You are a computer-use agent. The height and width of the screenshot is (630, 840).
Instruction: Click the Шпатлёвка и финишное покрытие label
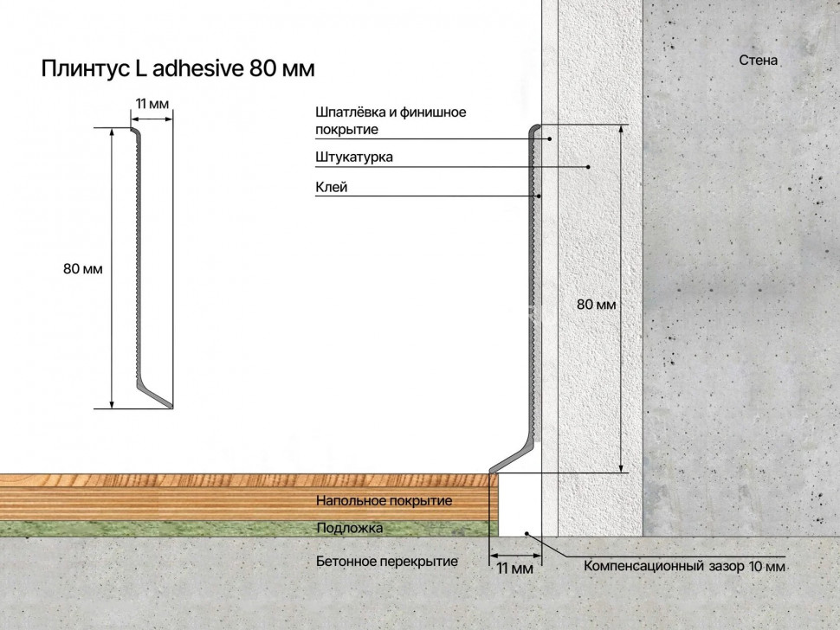(390, 119)
